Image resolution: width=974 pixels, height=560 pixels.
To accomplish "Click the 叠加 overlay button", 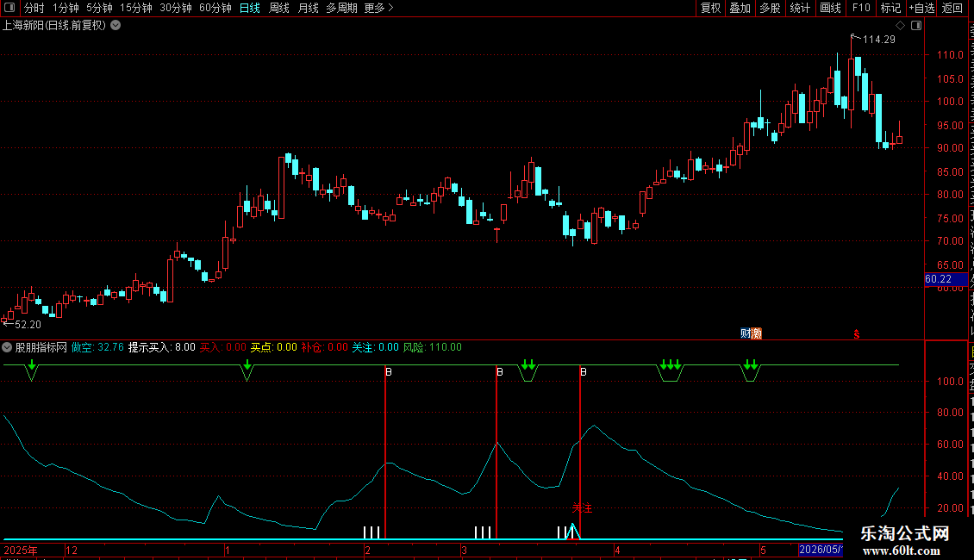I will 740,8.
